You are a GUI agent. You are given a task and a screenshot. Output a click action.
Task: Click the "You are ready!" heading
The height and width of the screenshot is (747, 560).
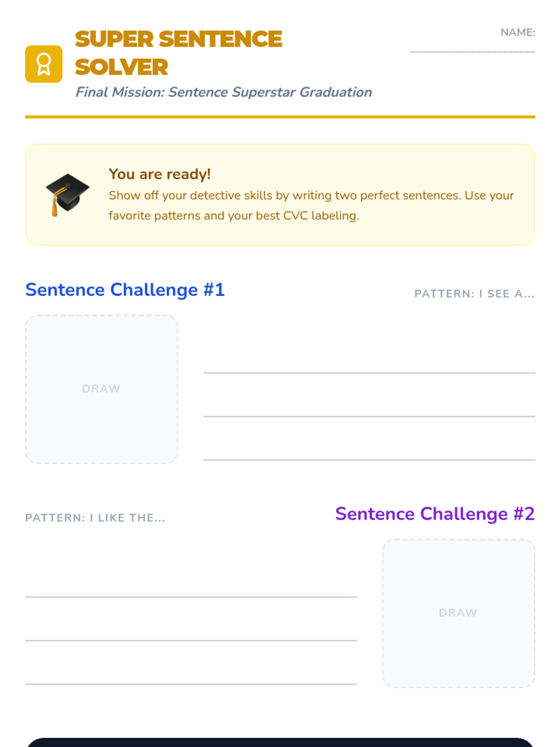pyautogui.click(x=160, y=174)
